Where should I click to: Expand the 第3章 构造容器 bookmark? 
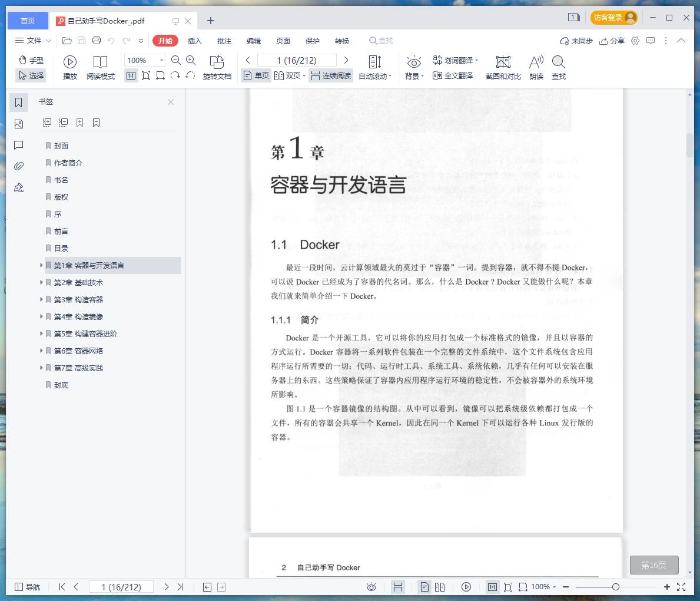click(x=41, y=299)
